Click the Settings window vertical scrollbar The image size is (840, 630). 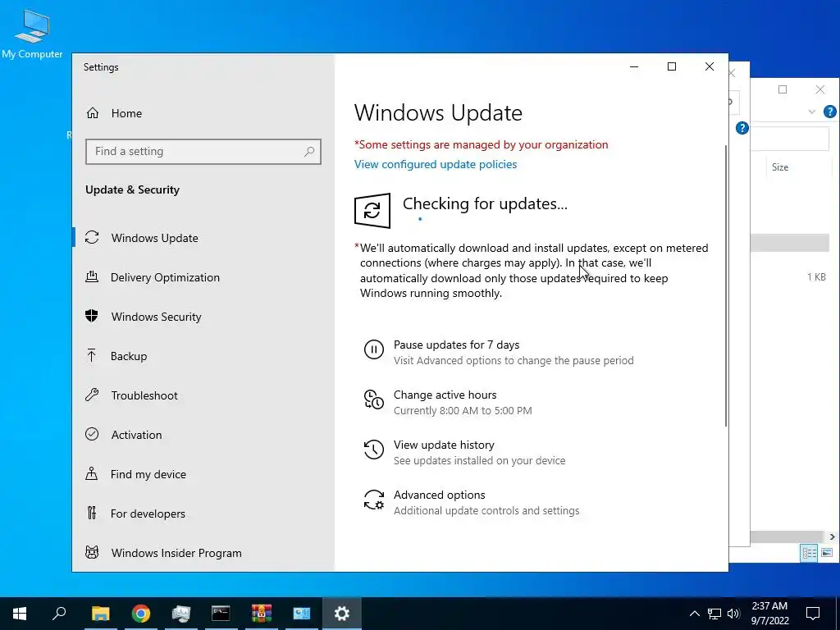pos(726,286)
